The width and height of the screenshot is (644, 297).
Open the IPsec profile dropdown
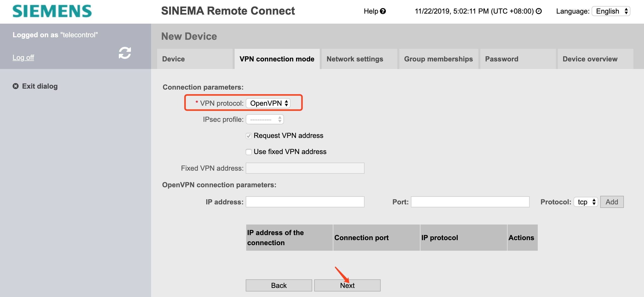(265, 120)
